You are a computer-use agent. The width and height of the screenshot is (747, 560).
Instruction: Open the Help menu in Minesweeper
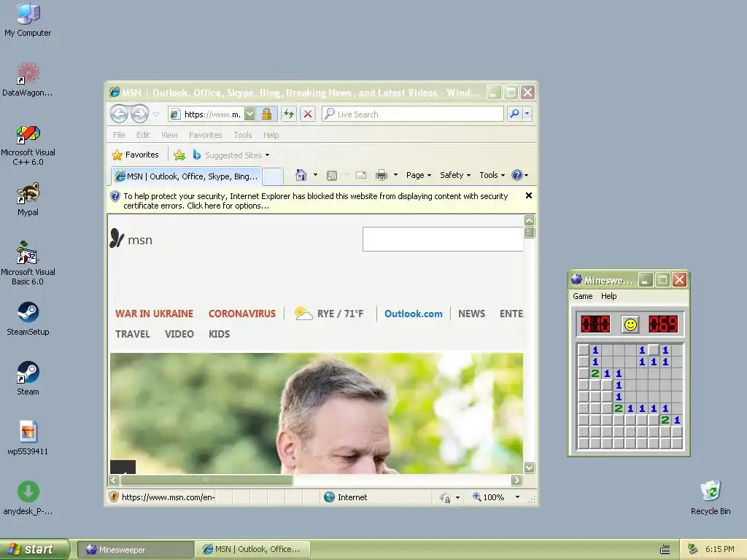(608, 296)
